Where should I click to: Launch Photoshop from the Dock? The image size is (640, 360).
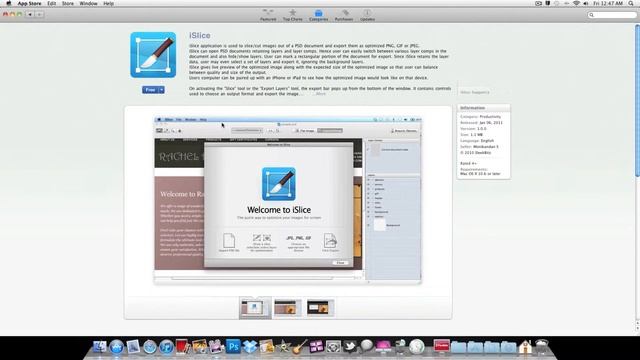[x=233, y=347]
